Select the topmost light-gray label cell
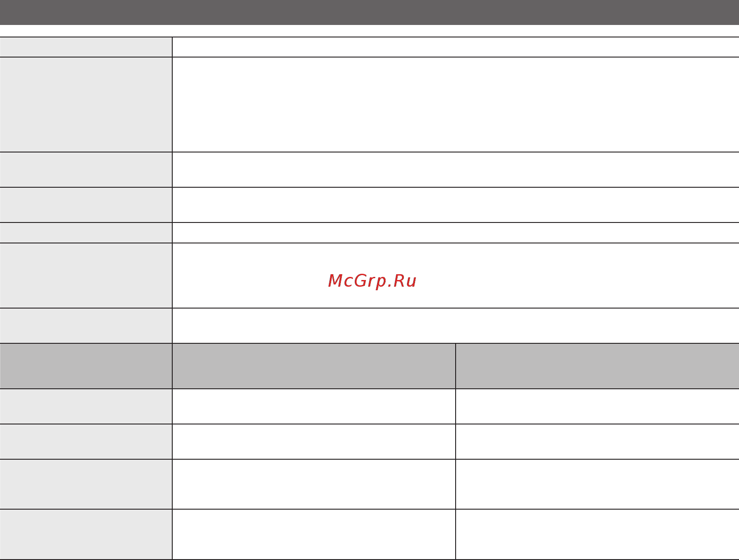Screen dimensions: 739x560 click(86, 47)
